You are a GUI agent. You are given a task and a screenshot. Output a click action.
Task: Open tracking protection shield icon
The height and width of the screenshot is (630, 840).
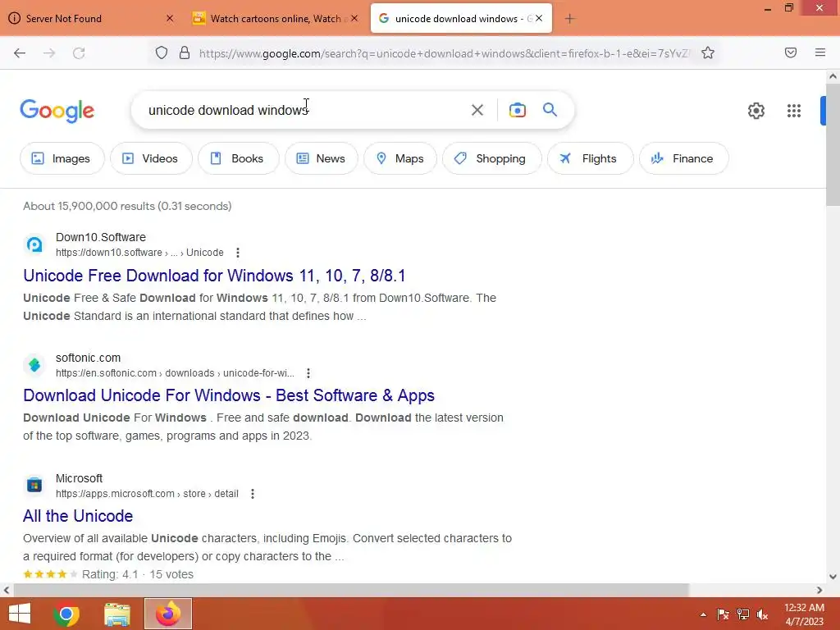coord(162,52)
